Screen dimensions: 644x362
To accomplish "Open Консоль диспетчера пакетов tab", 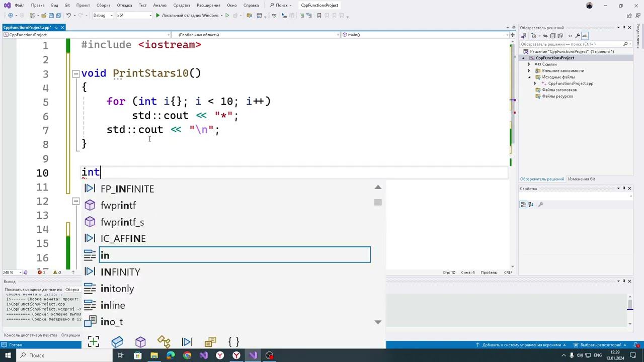I will [30, 335].
